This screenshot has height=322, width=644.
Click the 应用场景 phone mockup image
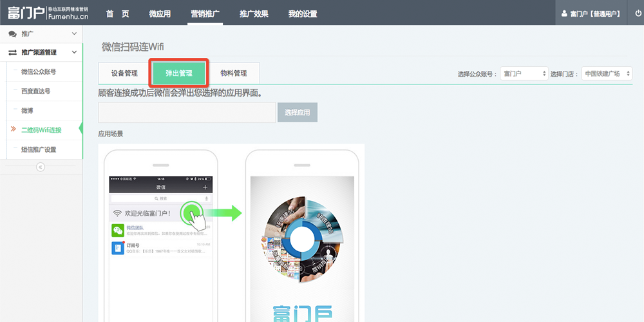(x=231, y=233)
